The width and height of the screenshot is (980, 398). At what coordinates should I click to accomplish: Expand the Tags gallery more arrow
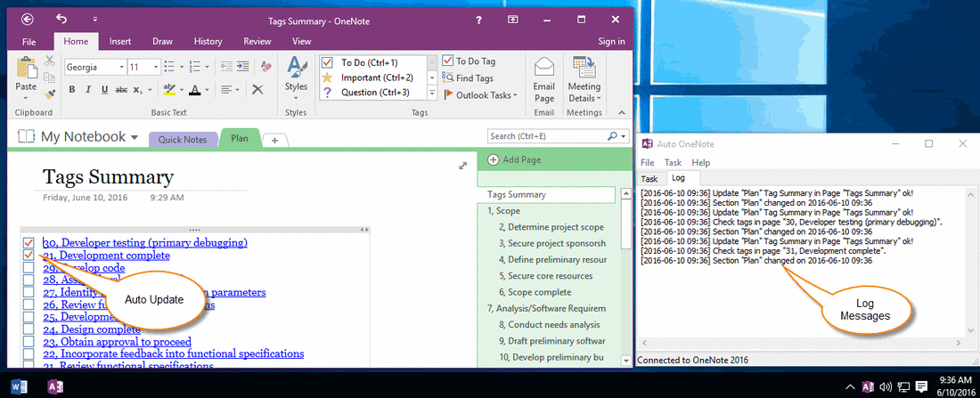(431, 93)
